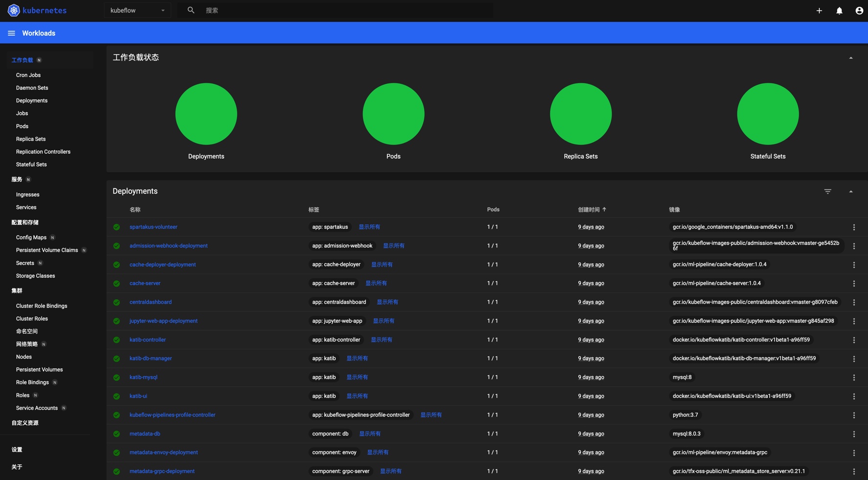Open actions menu for spartakus-volunteer row
868x480 pixels.
click(x=854, y=227)
